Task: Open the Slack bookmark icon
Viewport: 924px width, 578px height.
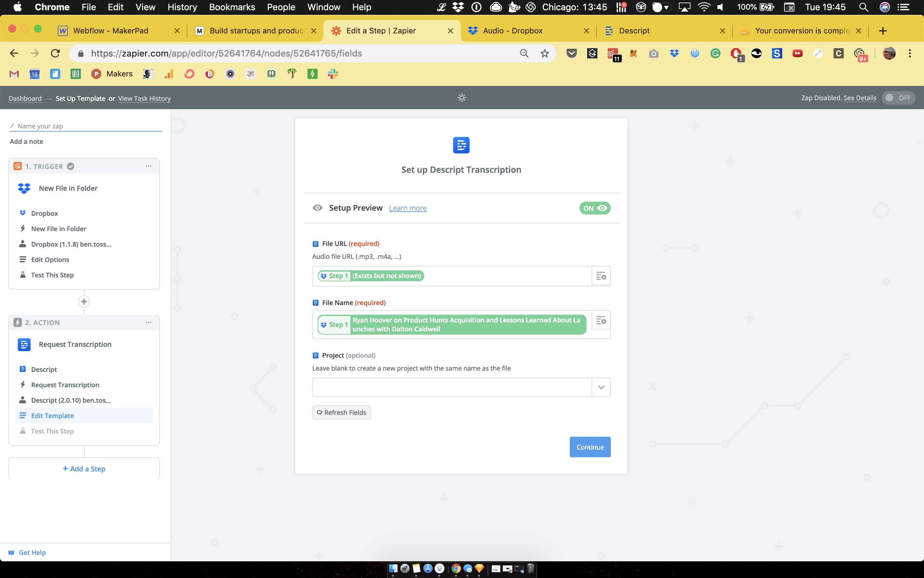Action: (x=333, y=74)
